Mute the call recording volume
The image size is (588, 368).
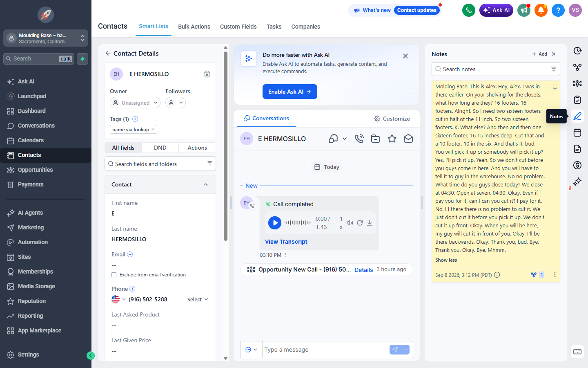[350, 223]
